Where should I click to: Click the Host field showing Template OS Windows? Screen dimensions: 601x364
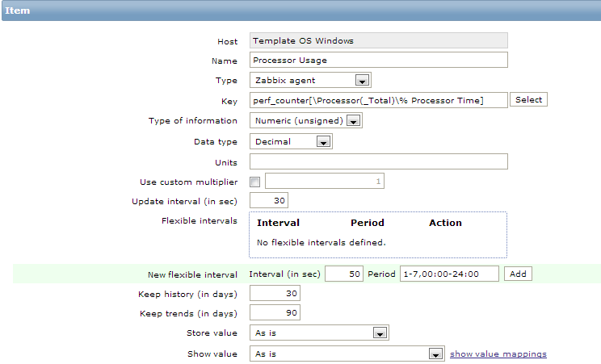click(x=378, y=40)
